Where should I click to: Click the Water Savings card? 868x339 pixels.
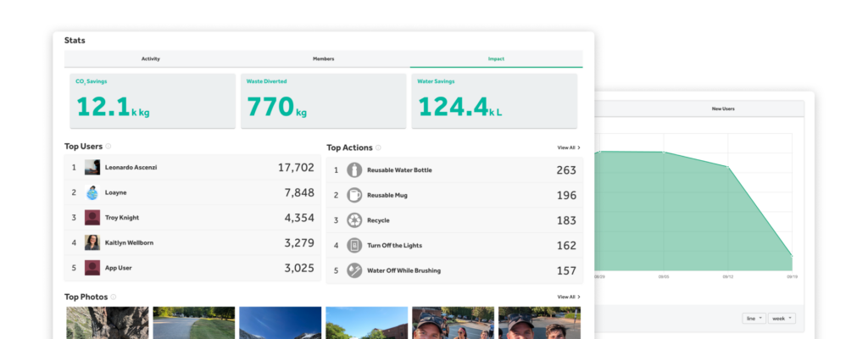[494, 101]
